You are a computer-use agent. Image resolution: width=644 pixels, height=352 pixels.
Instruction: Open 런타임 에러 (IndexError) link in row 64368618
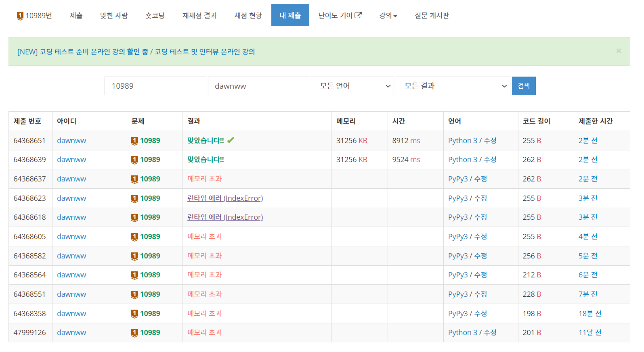(225, 217)
